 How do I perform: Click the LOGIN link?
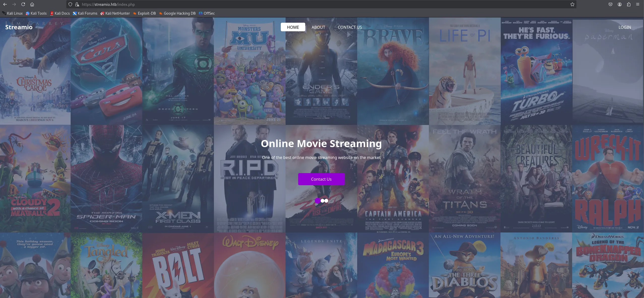click(625, 27)
